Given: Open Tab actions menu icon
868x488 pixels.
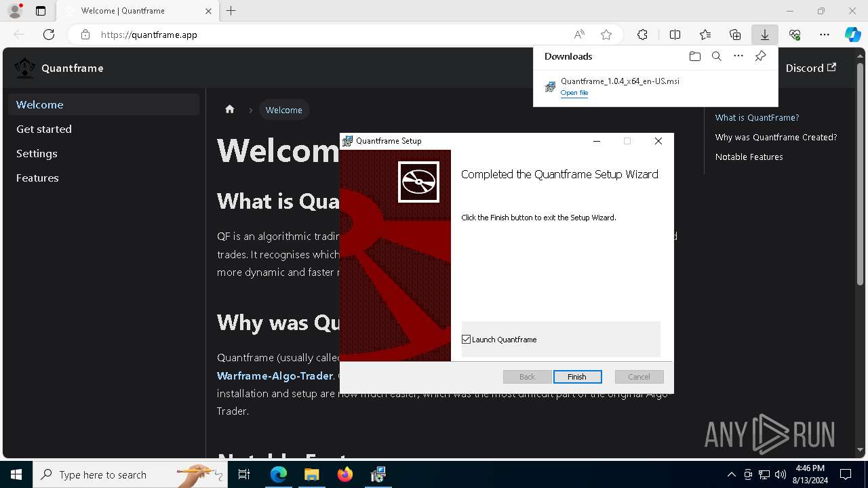Looking at the screenshot, I should 41,11.
